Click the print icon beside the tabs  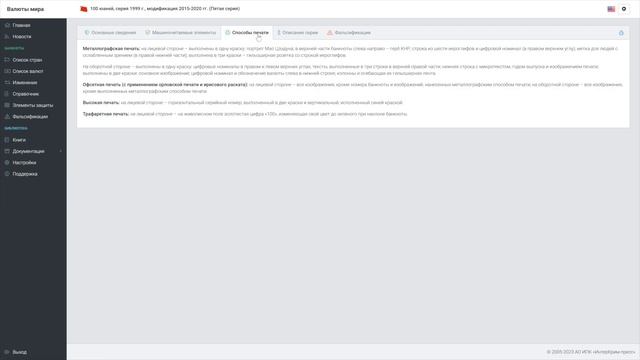coord(621,33)
